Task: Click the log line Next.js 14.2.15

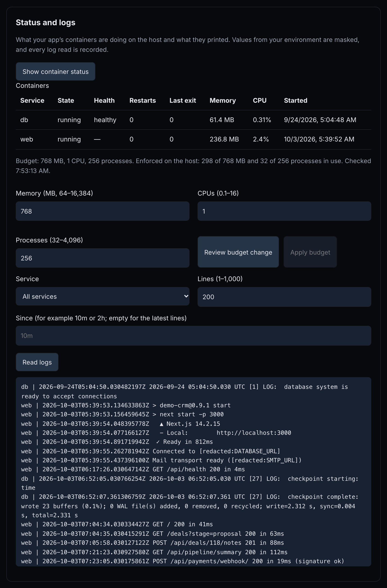Action: (120, 424)
